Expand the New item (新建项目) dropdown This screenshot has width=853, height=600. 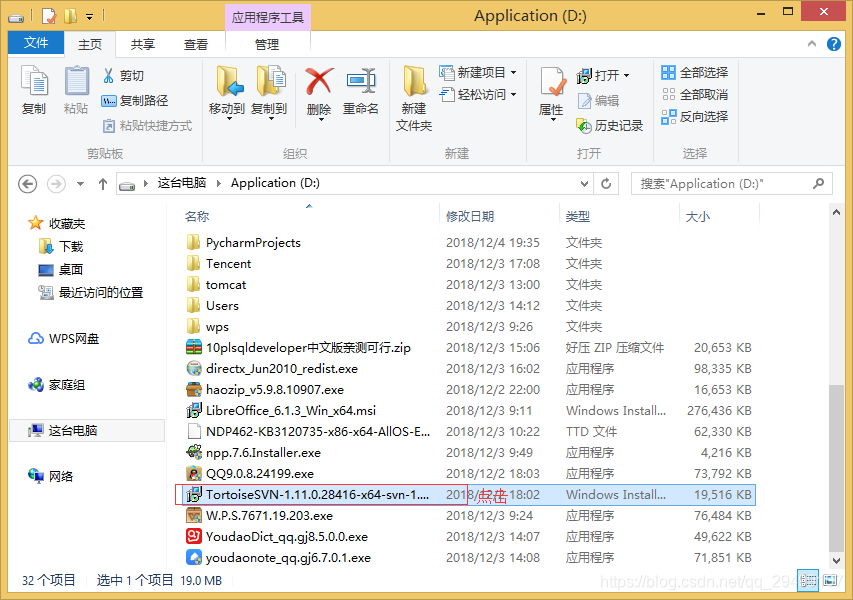click(514, 72)
